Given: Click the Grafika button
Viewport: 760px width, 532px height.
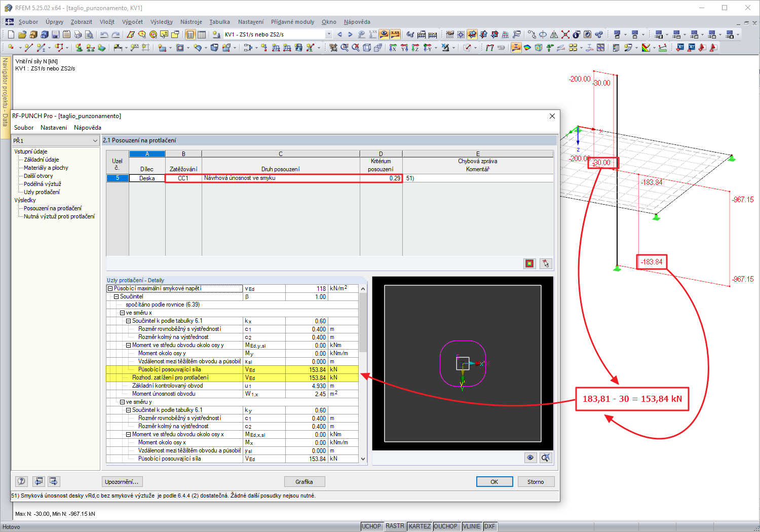Looking at the screenshot, I should coord(304,482).
